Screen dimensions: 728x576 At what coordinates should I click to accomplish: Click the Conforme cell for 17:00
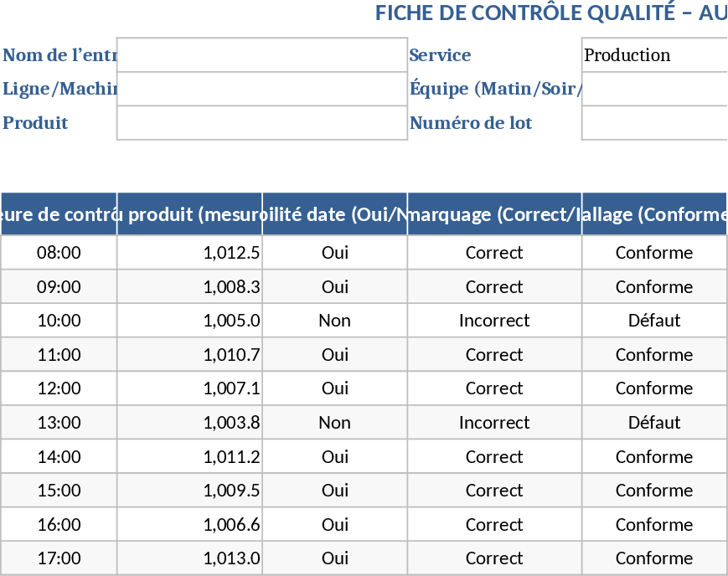654,558
